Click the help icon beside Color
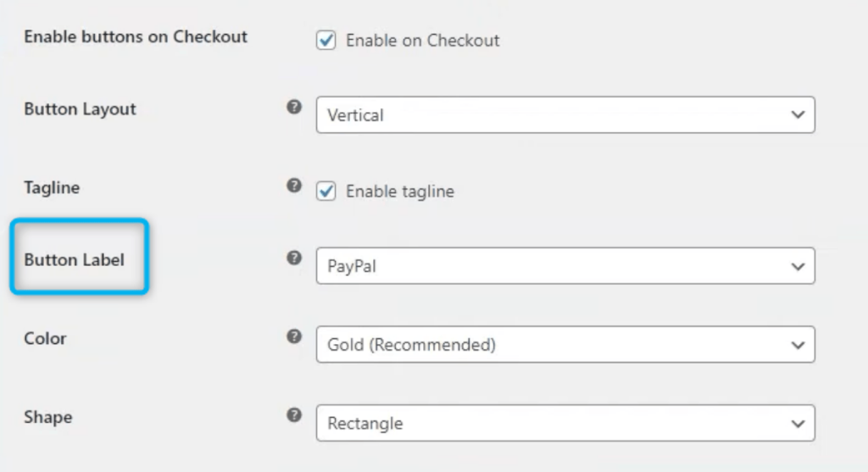 [294, 336]
